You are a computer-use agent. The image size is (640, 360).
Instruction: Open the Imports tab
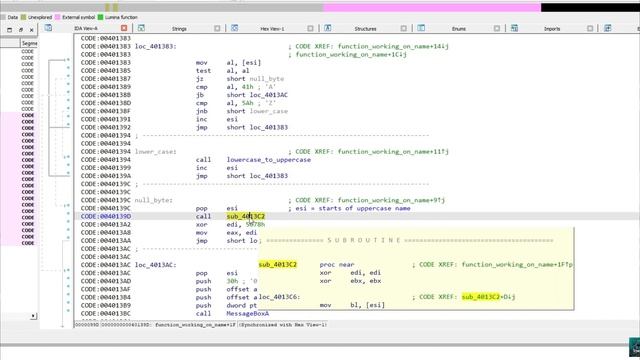552,29
